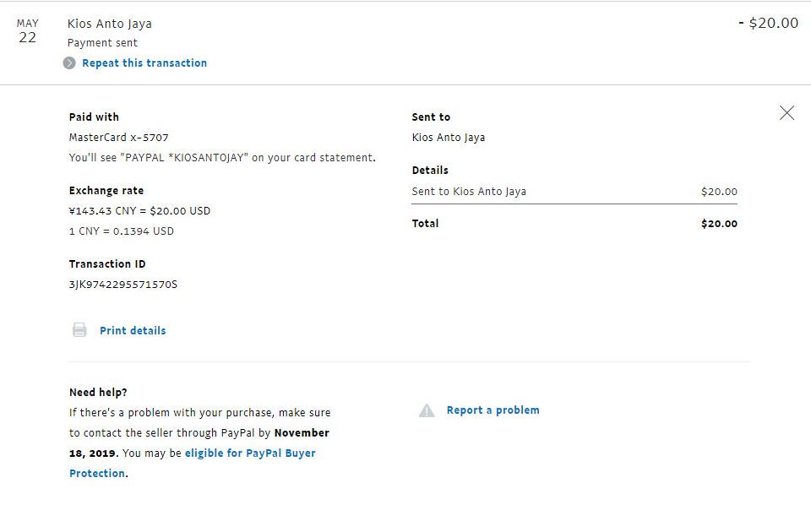Viewport: 811px width, 532px height.
Task: Click the bold Total $20.00 amount
Action: click(x=720, y=224)
